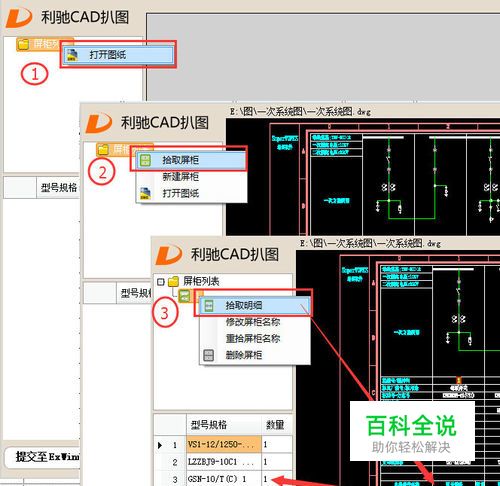500x486 pixels.
Task: Click the DWG icon beside 打开图纸 in first window
Action: click(x=72, y=55)
